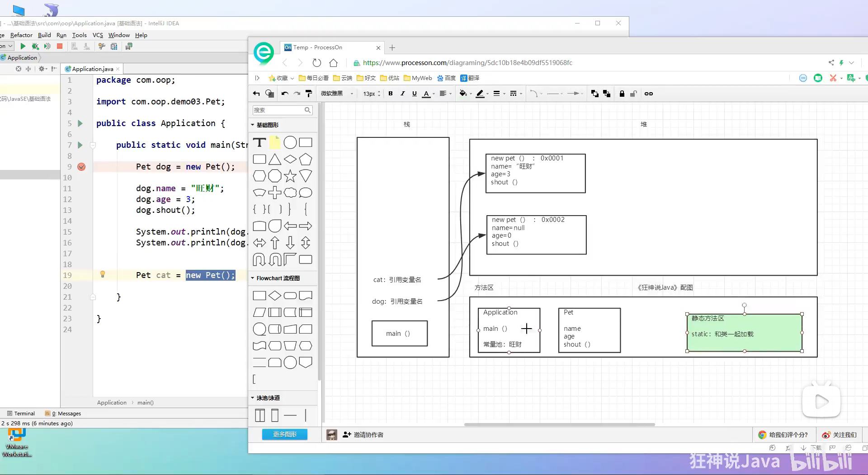The width and height of the screenshot is (868, 475).
Task: Activate the format painter tool
Action: click(309, 94)
